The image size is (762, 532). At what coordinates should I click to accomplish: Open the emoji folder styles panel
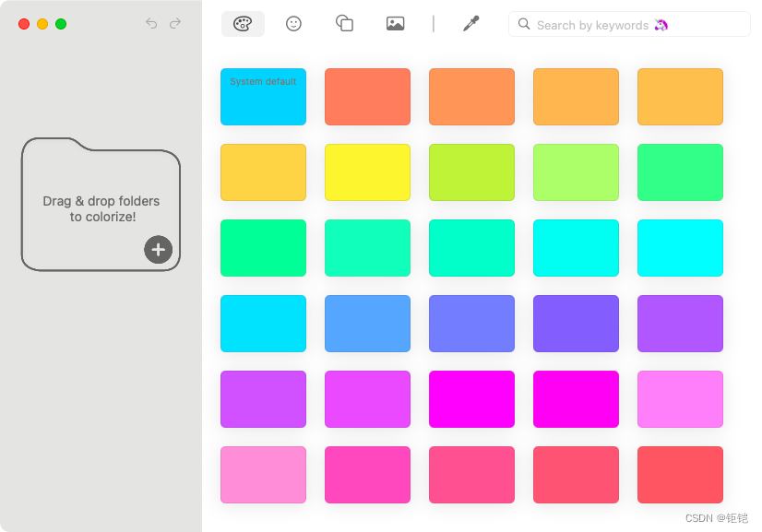click(x=293, y=24)
